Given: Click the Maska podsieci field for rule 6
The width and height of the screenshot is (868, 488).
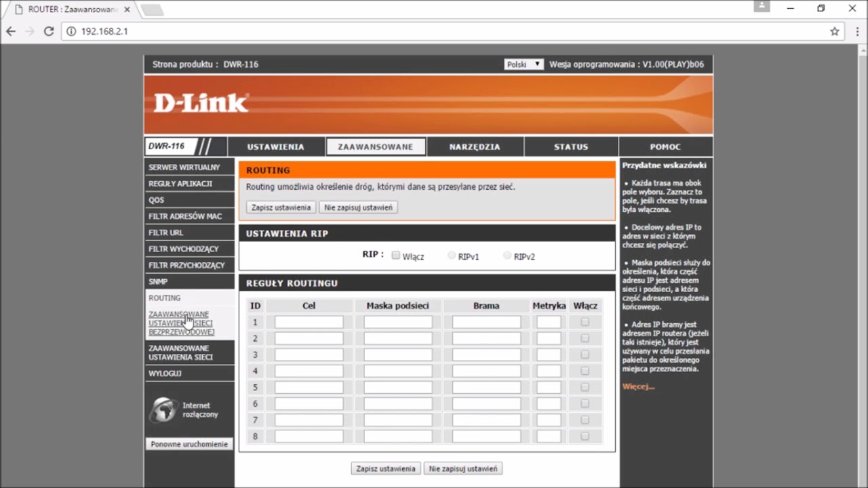Looking at the screenshot, I should (398, 403).
